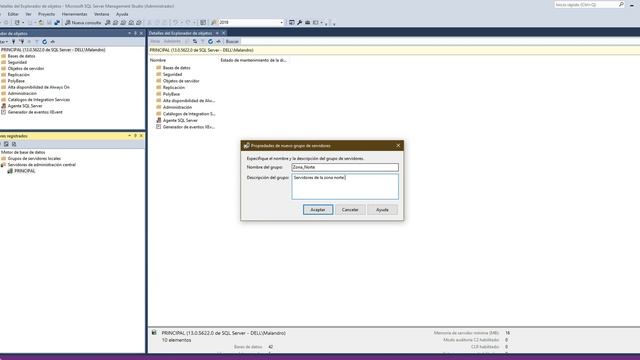The height and width of the screenshot is (360, 640).
Task: Click first icon in registered servers toolbar
Action: [6, 144]
